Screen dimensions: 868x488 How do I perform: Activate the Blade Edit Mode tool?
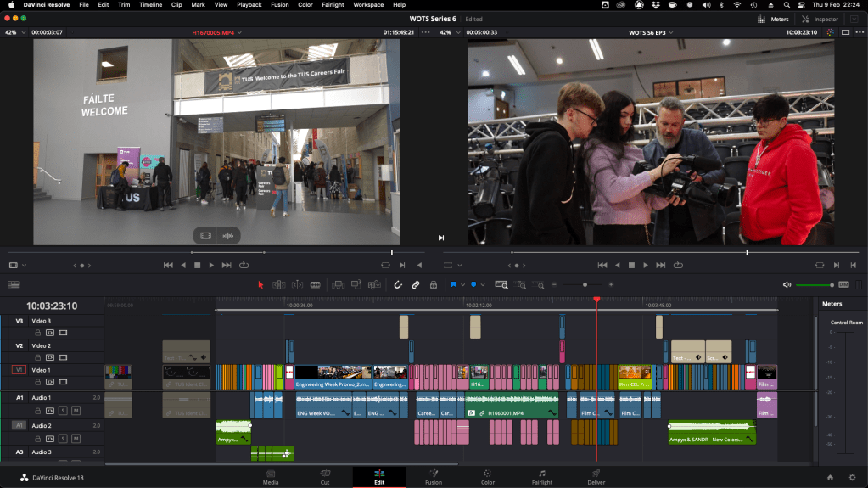[316, 285]
